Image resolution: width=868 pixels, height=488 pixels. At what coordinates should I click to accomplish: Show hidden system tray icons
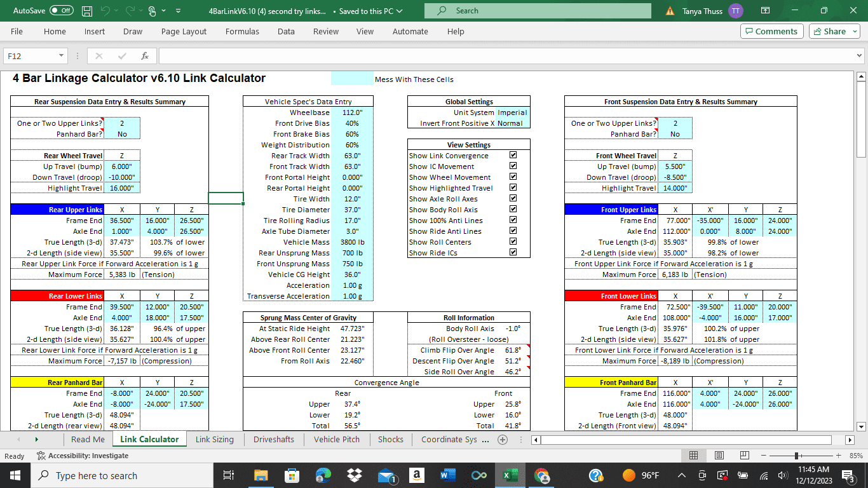(681, 475)
